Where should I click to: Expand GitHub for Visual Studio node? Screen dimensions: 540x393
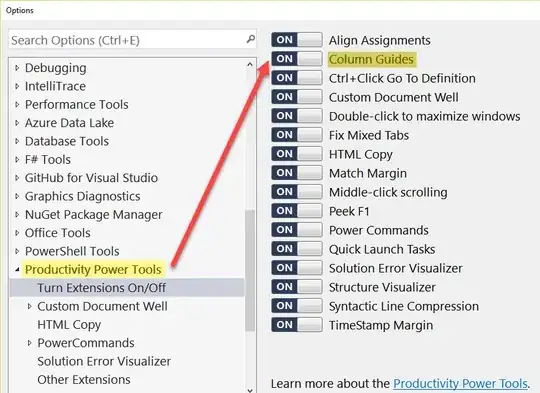tap(17, 178)
